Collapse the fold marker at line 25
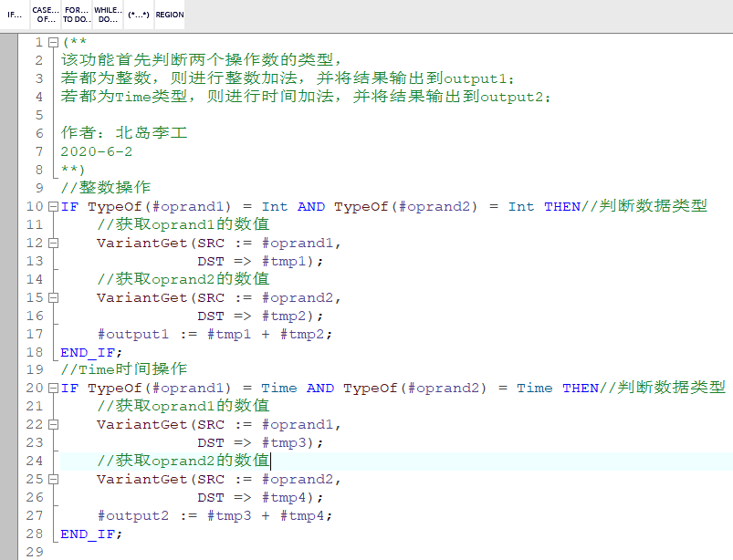 (51, 479)
